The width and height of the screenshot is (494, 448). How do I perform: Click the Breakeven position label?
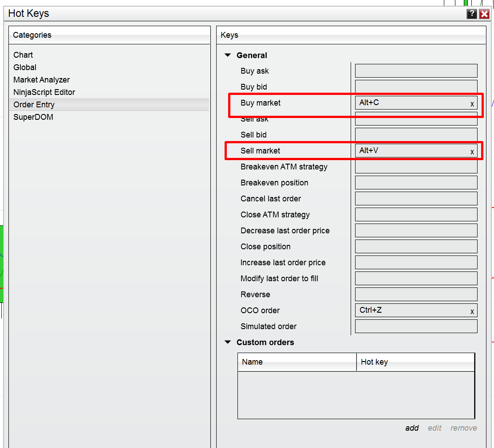pyautogui.click(x=274, y=183)
